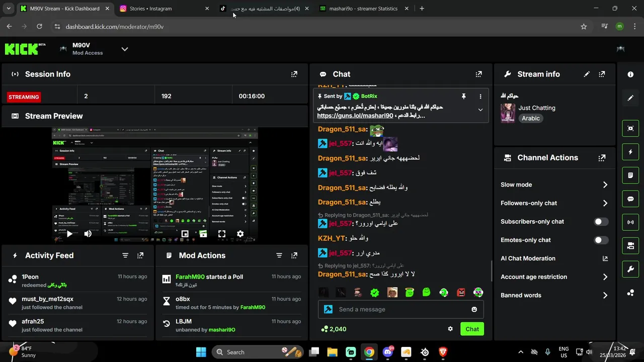Play the stream preview
644x362 pixels.
(69, 234)
